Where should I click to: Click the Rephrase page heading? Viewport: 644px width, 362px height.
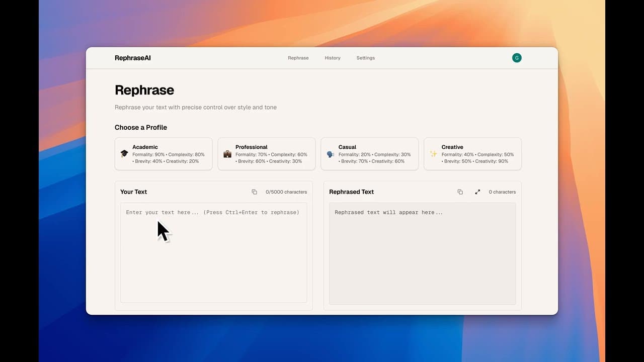pos(144,90)
